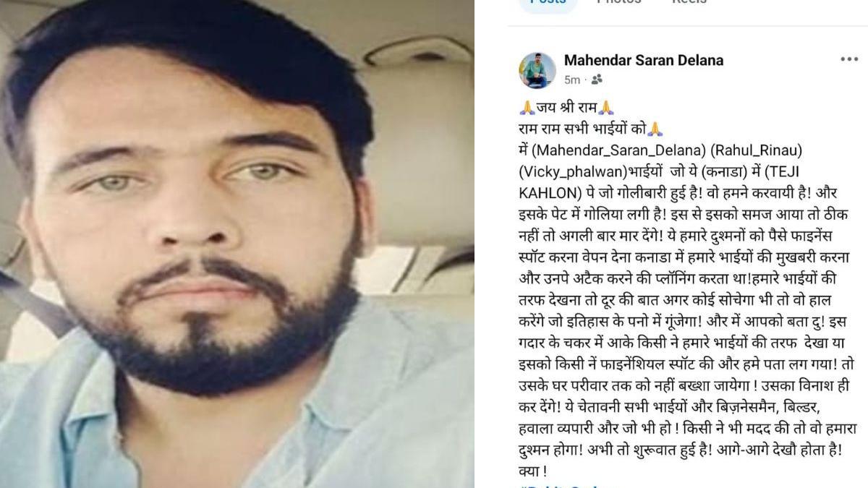
Task: Open the Mahendar Saran Delana profile name
Action: pos(643,60)
